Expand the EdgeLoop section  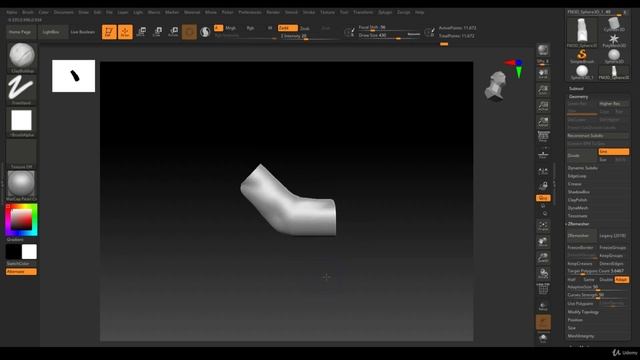tap(577, 176)
